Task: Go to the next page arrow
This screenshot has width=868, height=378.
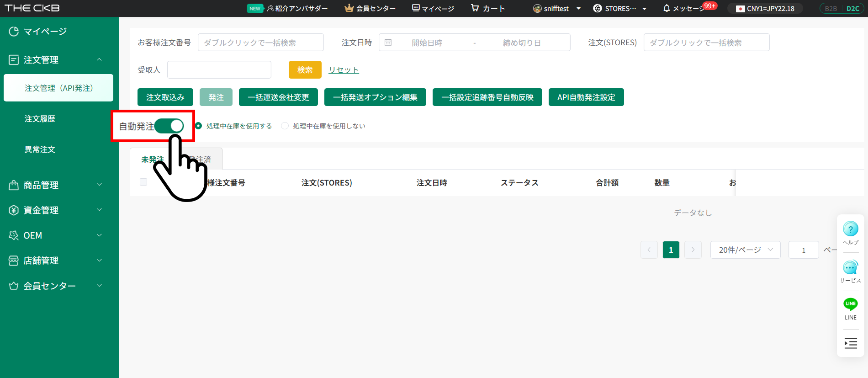Action: click(x=693, y=250)
